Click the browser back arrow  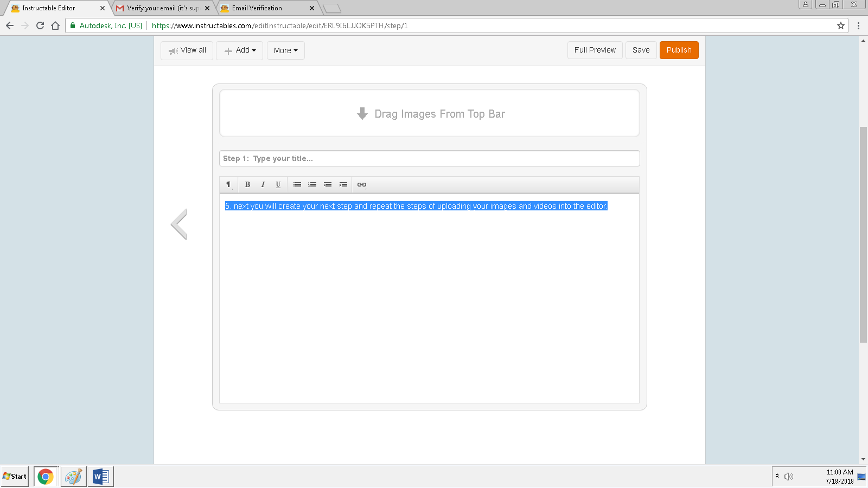pyautogui.click(x=10, y=25)
